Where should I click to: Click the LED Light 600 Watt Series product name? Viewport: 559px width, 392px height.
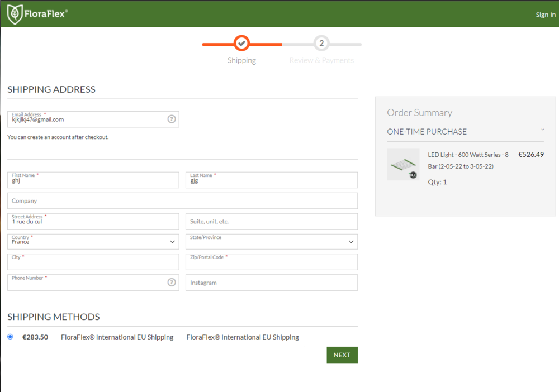[x=468, y=160]
